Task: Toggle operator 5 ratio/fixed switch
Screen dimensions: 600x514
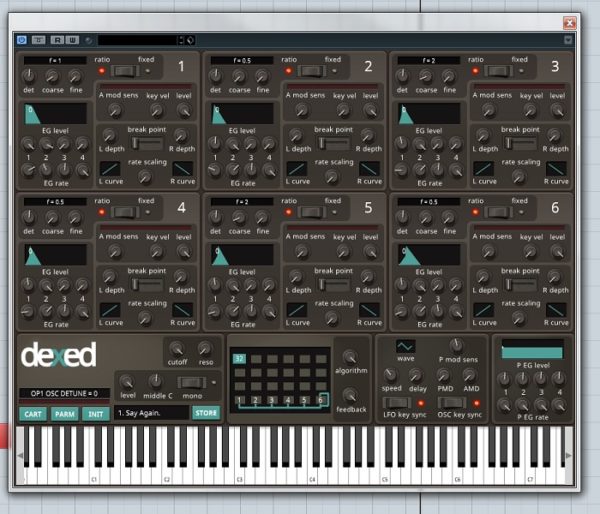Action: [311, 212]
